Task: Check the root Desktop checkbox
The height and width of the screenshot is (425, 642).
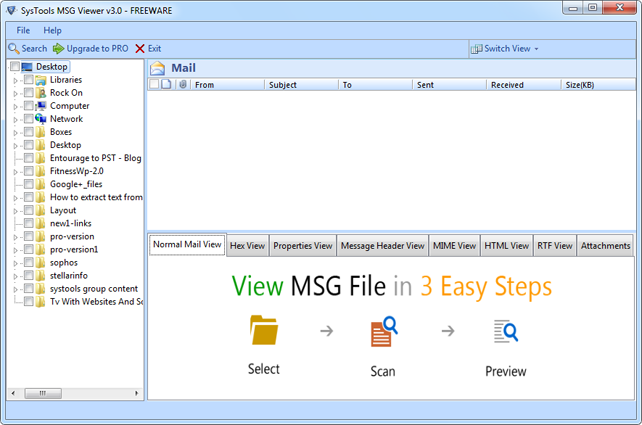Action: click(x=15, y=66)
